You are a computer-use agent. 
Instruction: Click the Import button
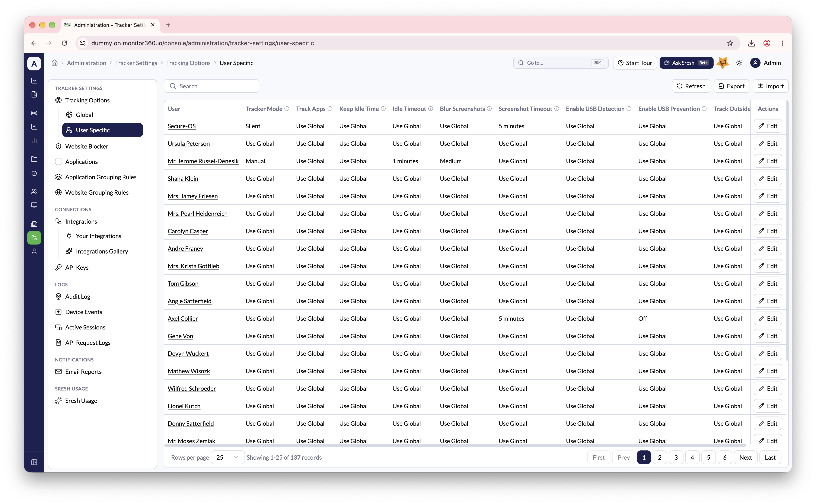coord(770,86)
